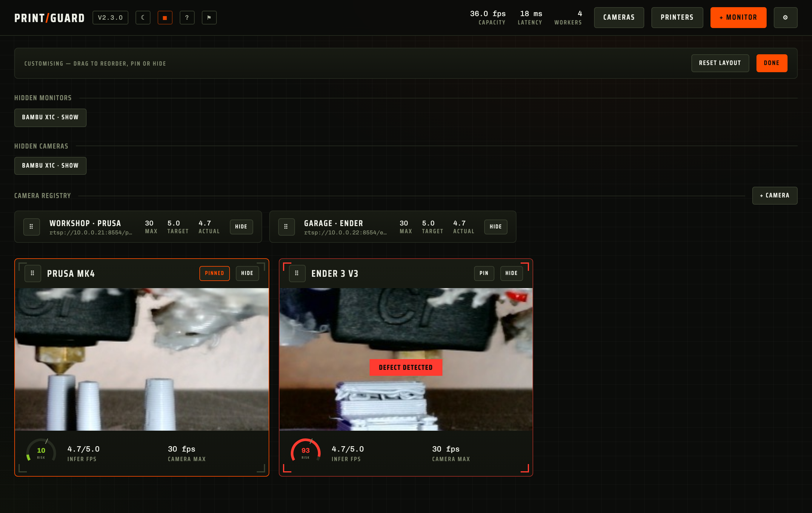Hide the Workshop · Prusa camera
This screenshot has height=513, width=812.
[241, 227]
